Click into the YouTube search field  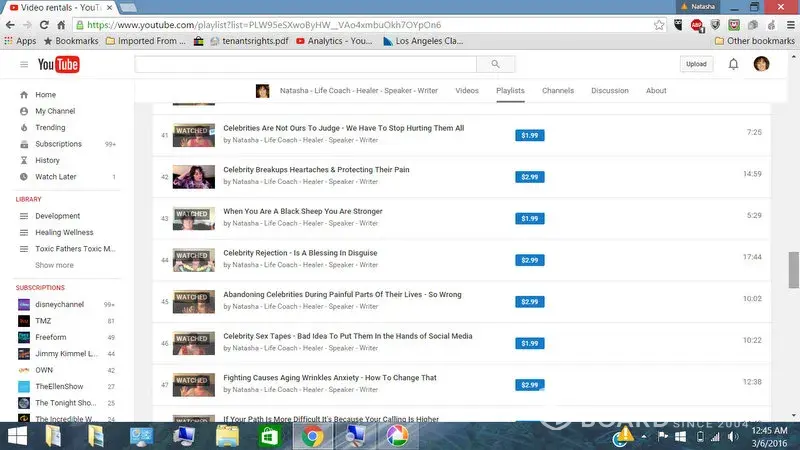point(306,65)
